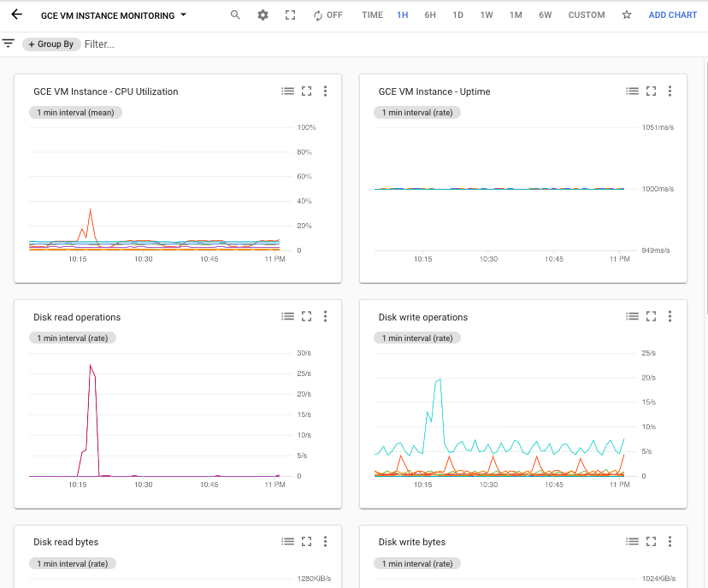
Task: Open the three-dot menu on Disk read bytes chart
Action: coord(325,541)
